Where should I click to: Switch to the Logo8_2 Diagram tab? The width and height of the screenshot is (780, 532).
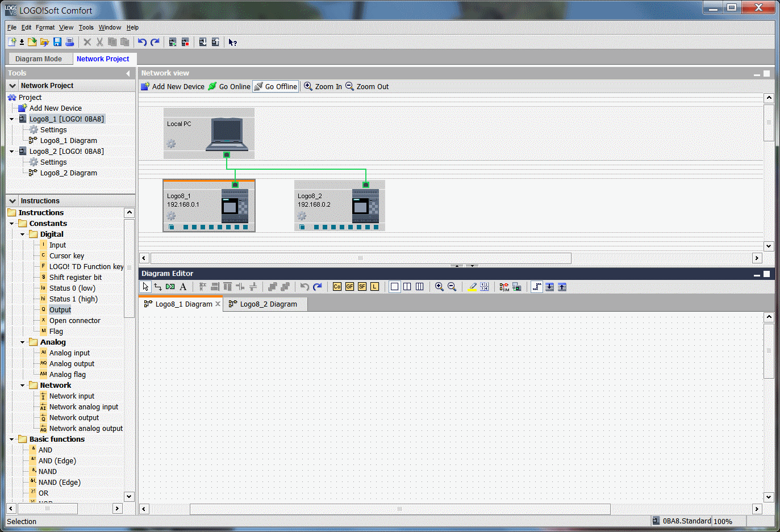[265, 304]
